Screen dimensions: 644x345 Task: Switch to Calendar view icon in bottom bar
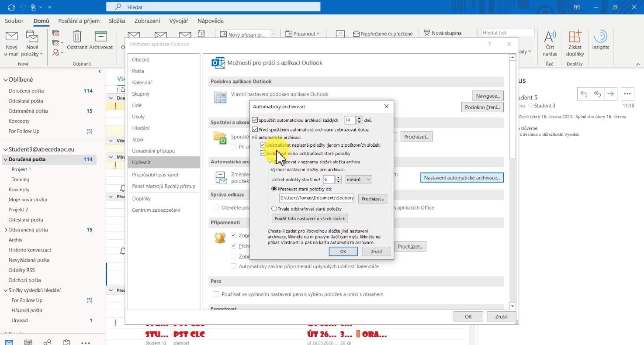click(28, 342)
